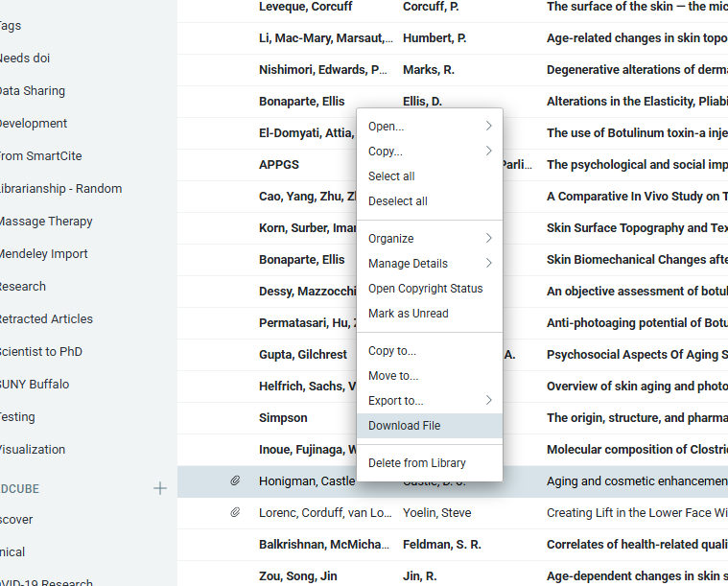Click Open Copyright Status
The height and width of the screenshot is (586, 728).
tap(425, 289)
